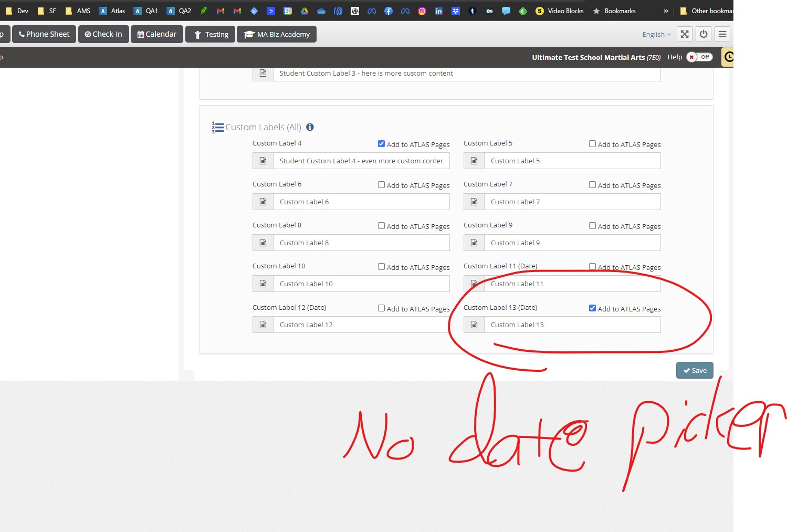This screenshot has height=532, width=787.
Task: Click the power logout icon
Action: pyautogui.click(x=704, y=34)
